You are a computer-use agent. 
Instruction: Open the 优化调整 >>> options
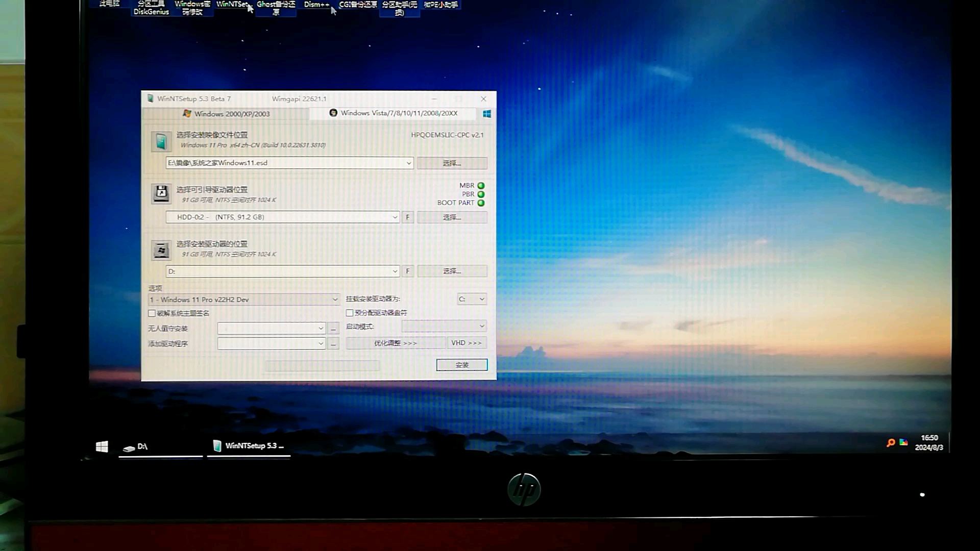(396, 343)
